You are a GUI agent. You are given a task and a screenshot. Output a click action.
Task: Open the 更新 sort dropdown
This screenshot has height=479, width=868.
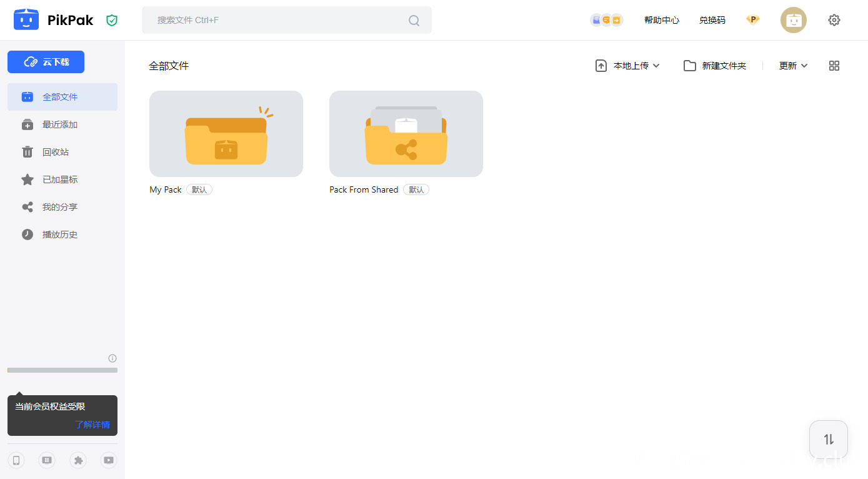(793, 66)
